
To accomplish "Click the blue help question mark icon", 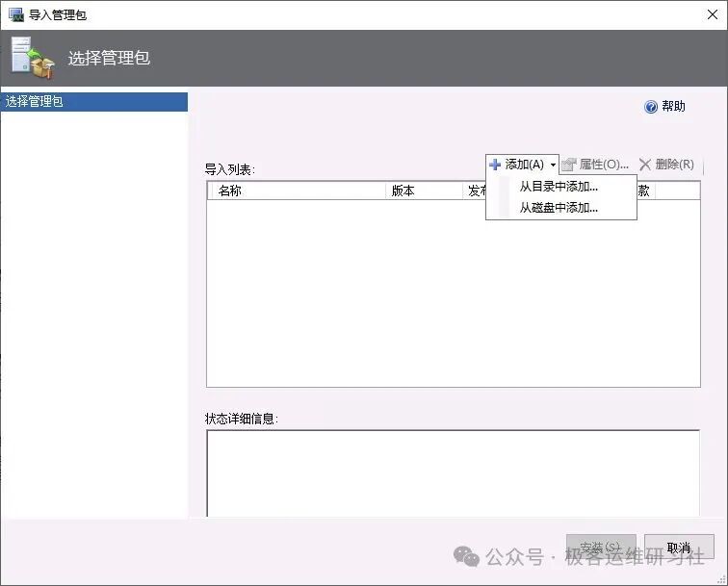I will (x=651, y=107).
